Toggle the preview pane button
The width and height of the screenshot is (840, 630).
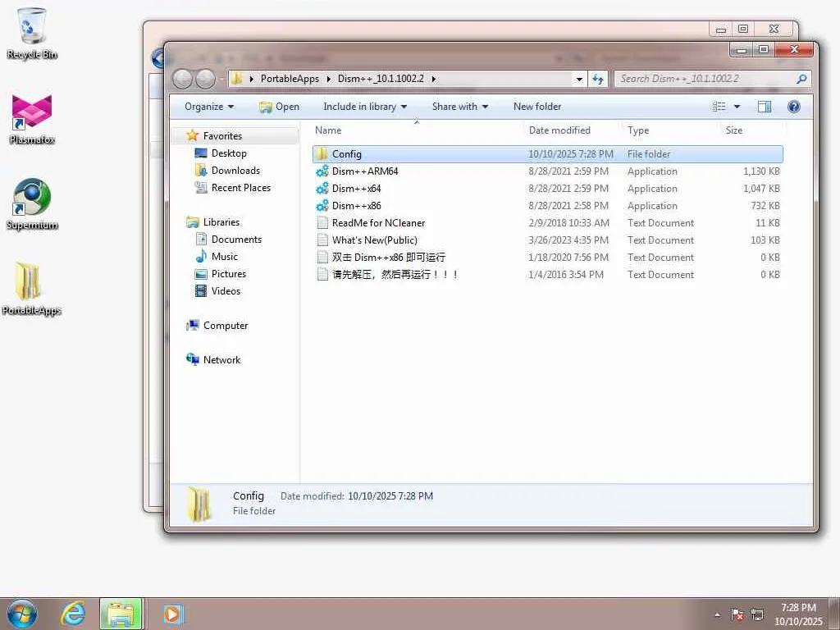765,107
